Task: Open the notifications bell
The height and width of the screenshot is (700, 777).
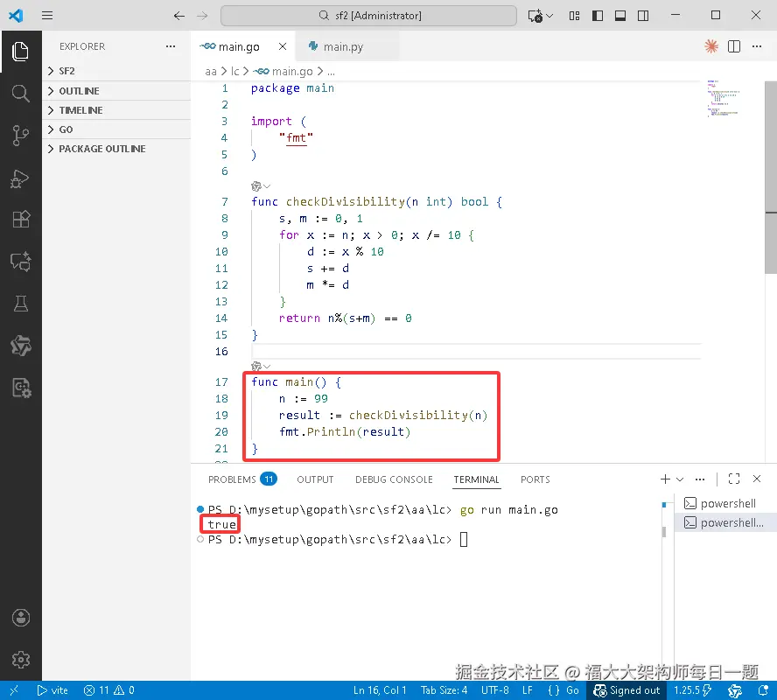Action: (763, 690)
